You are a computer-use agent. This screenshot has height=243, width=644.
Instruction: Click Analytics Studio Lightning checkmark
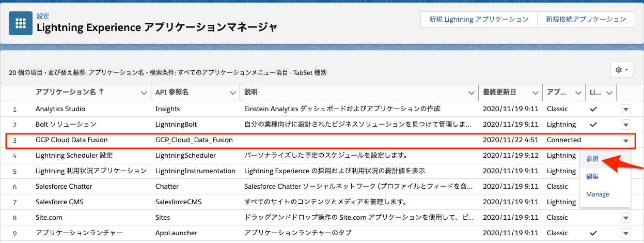click(593, 109)
